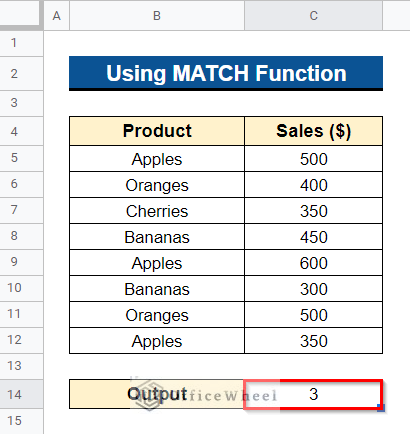The width and height of the screenshot is (410, 434).
Task: Select the Output value cell showing 3
Action: pos(313,394)
